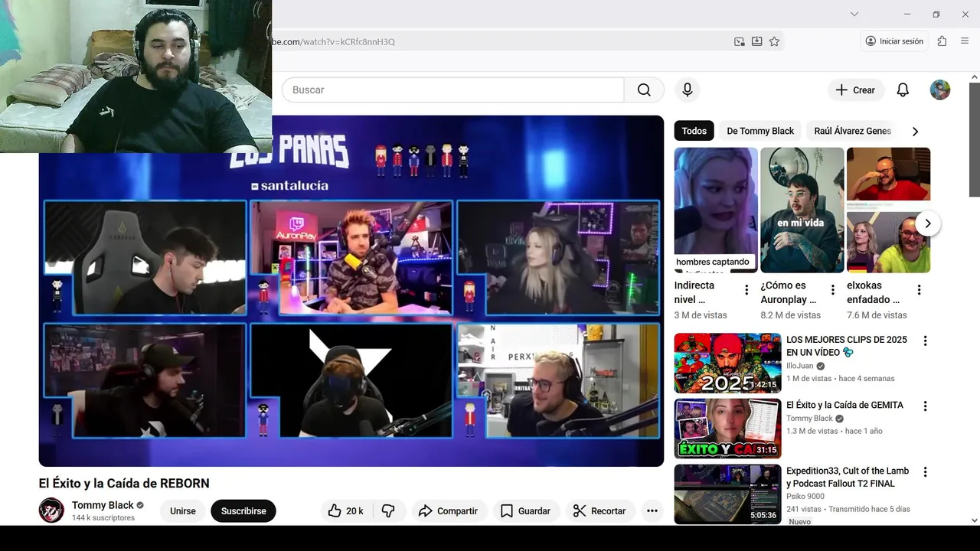Click the 144 k suscriptores text
Viewport: 980px width, 551px height.
tap(103, 518)
